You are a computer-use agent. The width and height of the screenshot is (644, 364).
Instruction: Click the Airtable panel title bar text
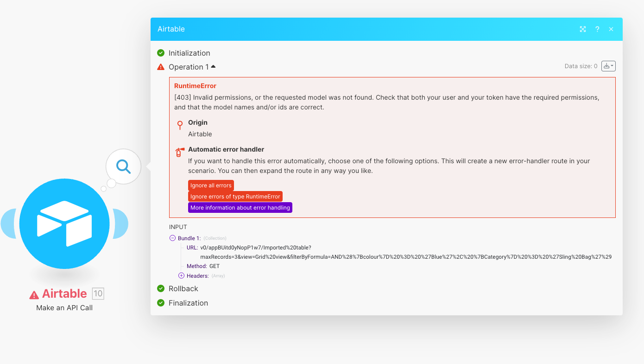tap(171, 29)
